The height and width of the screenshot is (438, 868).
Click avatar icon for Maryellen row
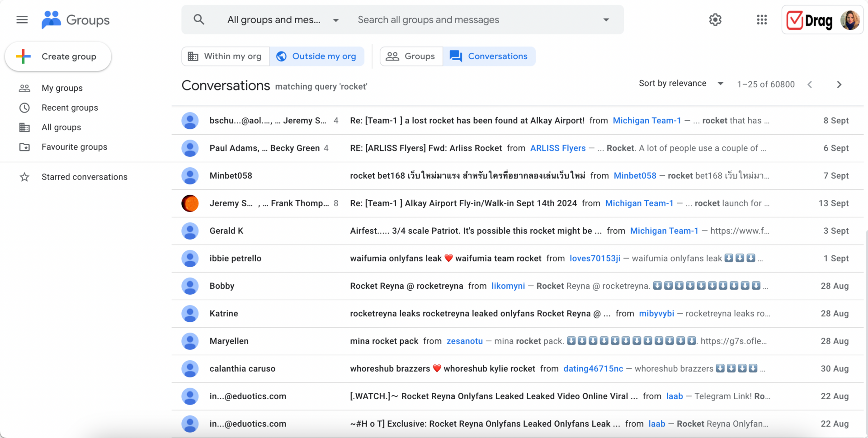190,341
